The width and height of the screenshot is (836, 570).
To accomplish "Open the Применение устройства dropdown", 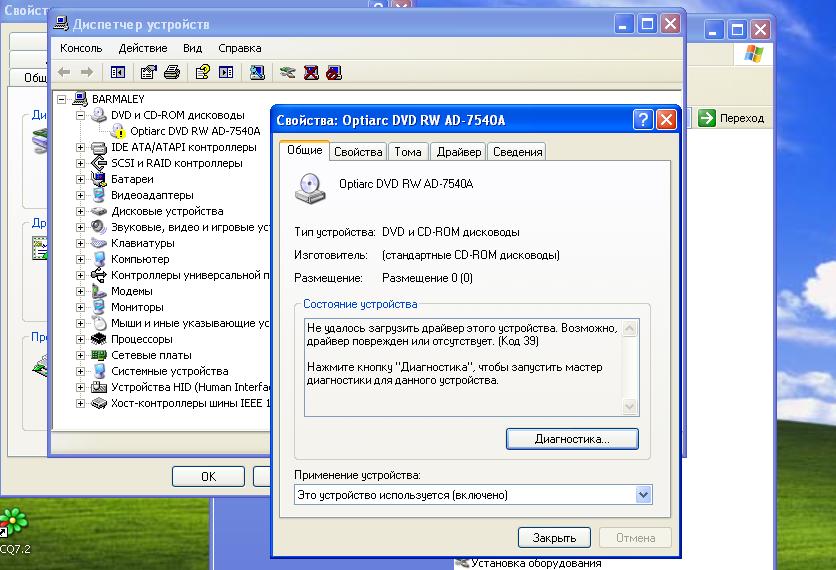I will pos(643,495).
